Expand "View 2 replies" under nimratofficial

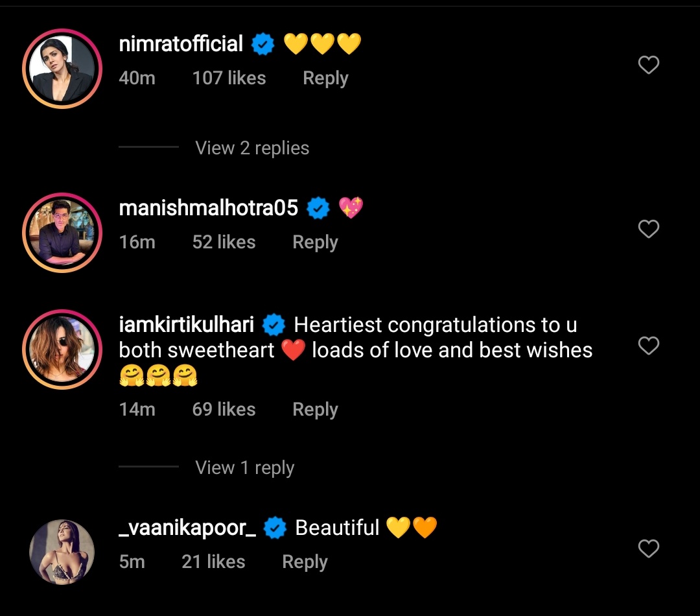[x=252, y=148]
